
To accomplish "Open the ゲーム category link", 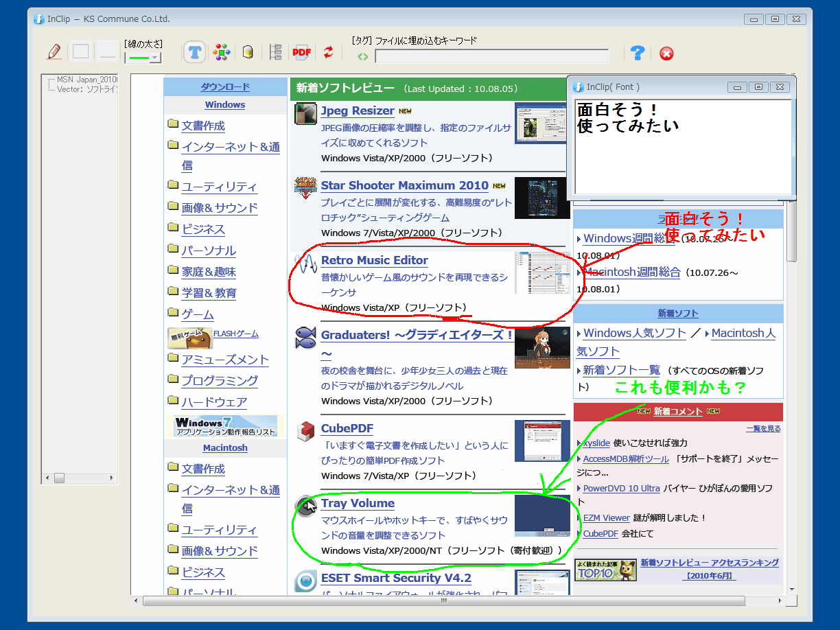I will click(x=198, y=315).
